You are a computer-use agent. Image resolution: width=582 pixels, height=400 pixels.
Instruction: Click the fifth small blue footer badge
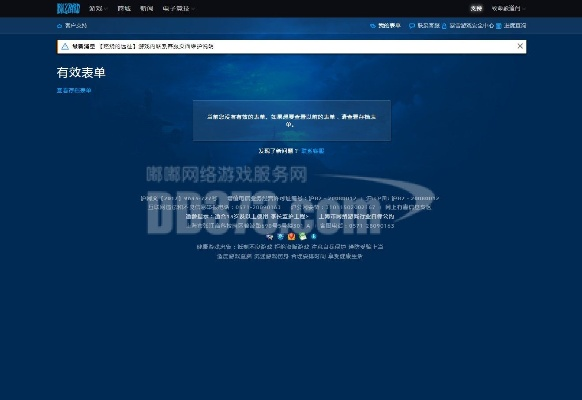[314, 236]
